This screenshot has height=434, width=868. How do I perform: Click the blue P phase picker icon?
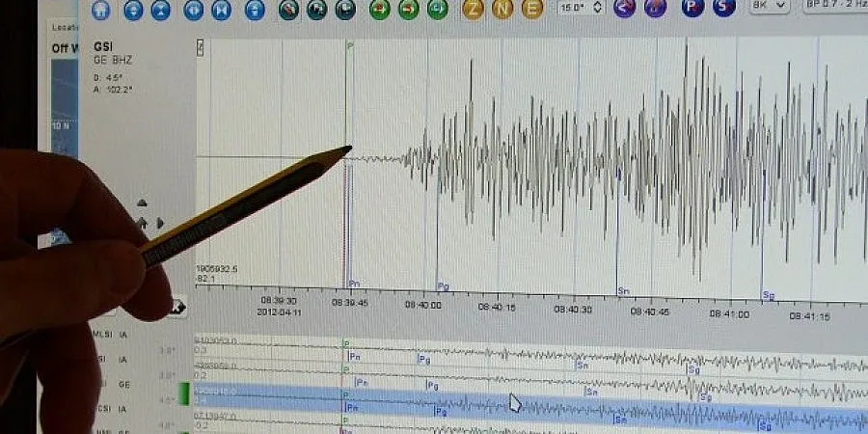click(x=692, y=9)
